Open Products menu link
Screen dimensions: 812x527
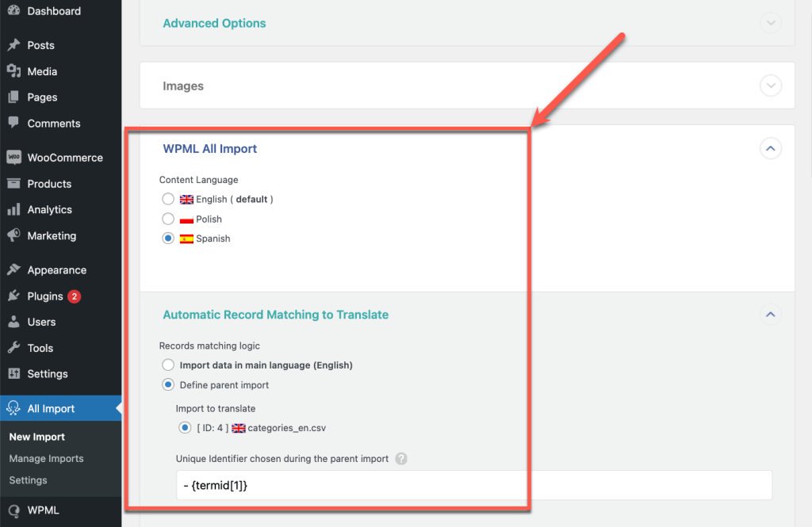(x=49, y=184)
